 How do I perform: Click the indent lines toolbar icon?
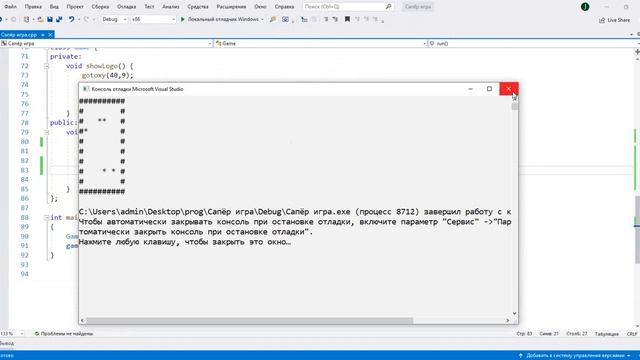[304, 19]
